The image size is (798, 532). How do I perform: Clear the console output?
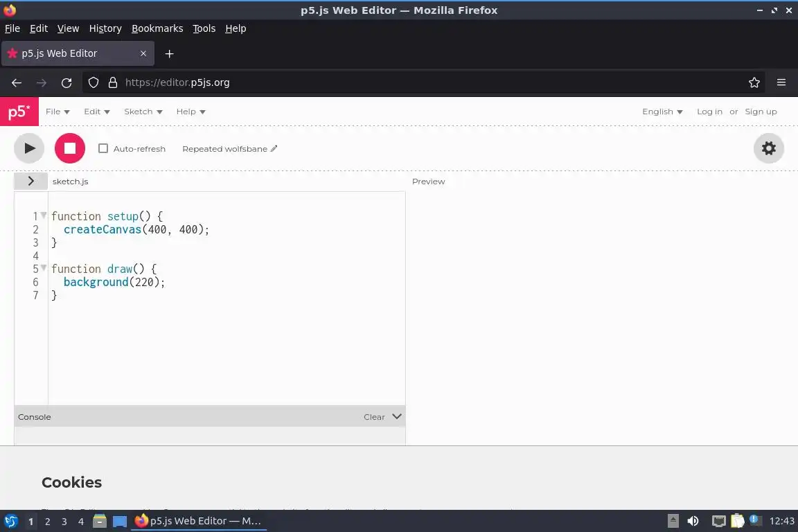tap(374, 417)
